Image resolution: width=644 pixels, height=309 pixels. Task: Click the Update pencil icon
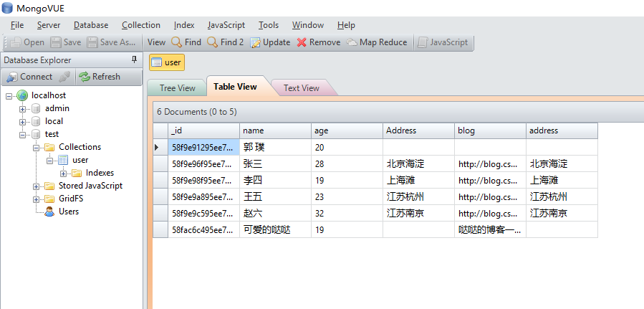point(255,42)
